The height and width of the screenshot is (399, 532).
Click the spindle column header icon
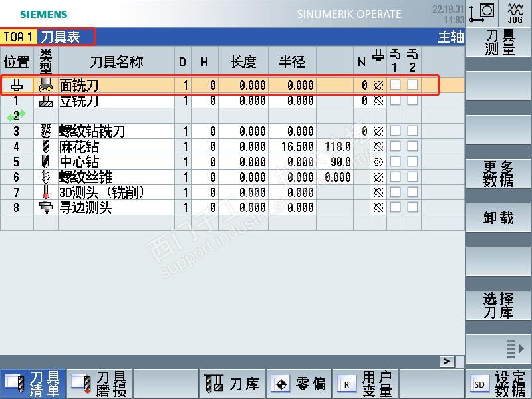[x=378, y=55]
